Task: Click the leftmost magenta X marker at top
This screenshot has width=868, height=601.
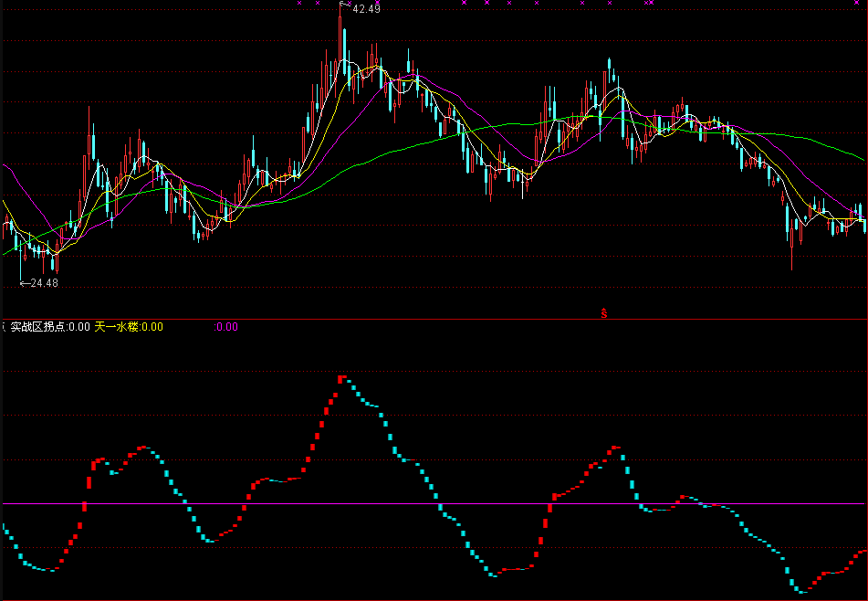Action: 298,4
